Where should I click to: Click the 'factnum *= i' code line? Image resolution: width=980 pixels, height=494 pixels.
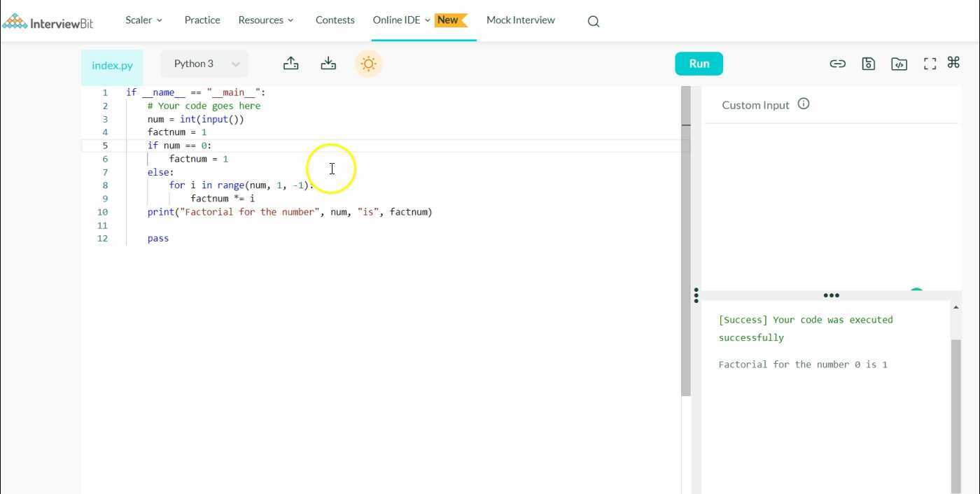coord(223,199)
